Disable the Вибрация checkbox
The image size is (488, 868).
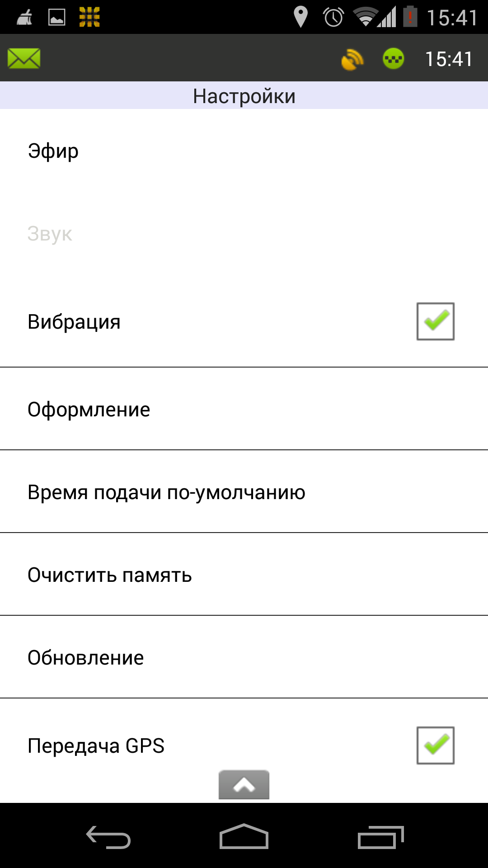(x=435, y=321)
